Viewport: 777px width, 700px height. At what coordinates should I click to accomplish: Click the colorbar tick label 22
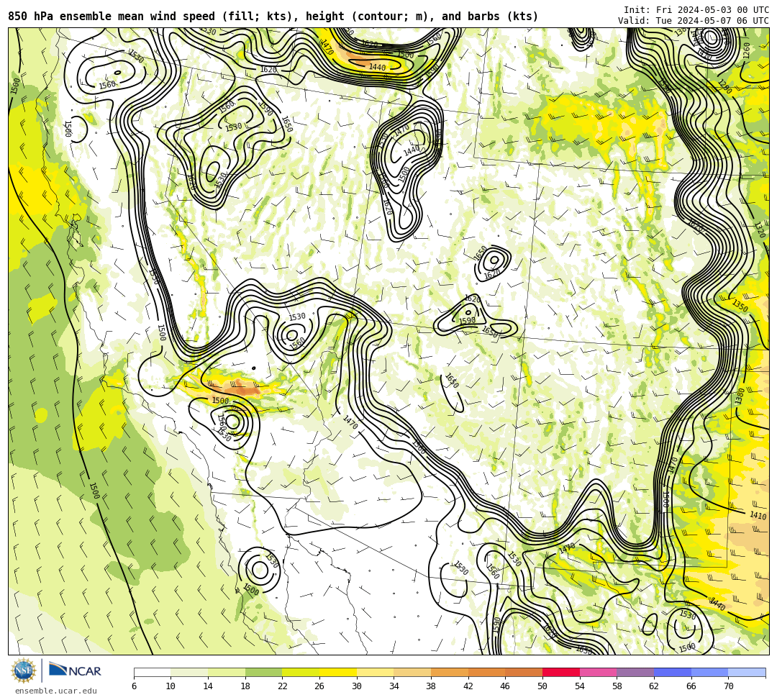point(283,686)
